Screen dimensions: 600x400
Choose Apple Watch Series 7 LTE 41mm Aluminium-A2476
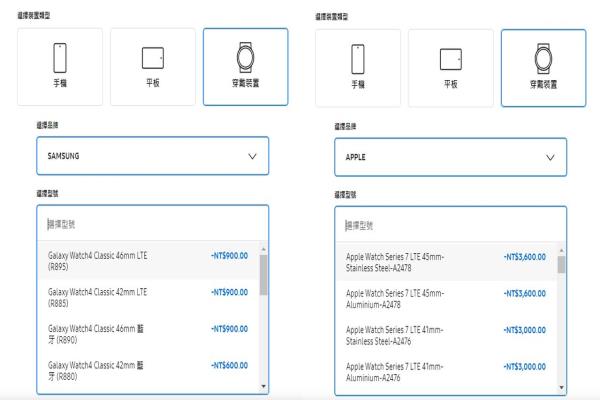coord(446,372)
